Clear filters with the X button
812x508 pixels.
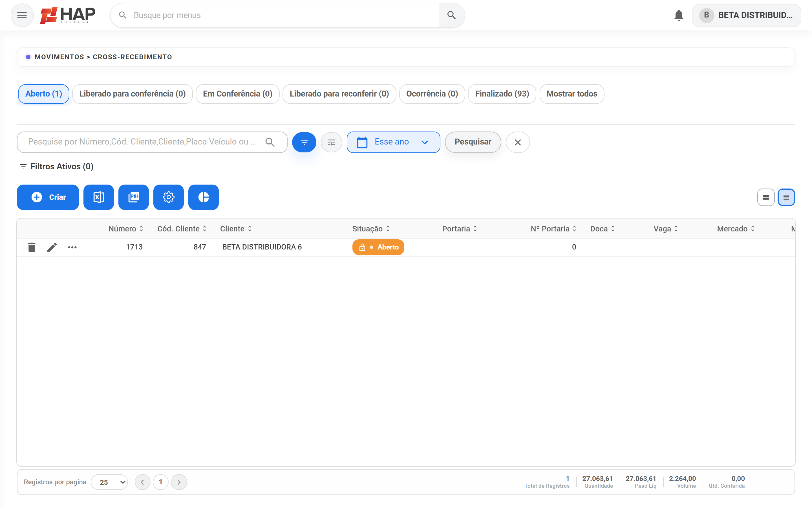(518, 142)
